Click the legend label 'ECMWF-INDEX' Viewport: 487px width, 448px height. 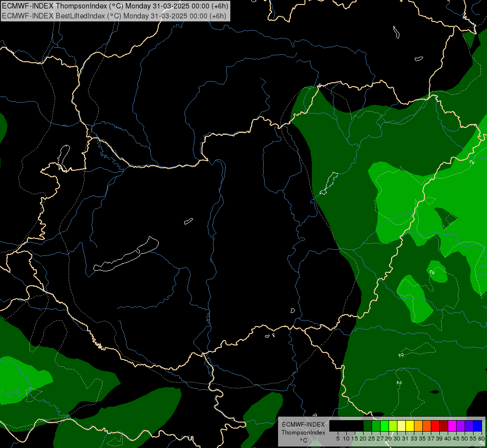303,425
